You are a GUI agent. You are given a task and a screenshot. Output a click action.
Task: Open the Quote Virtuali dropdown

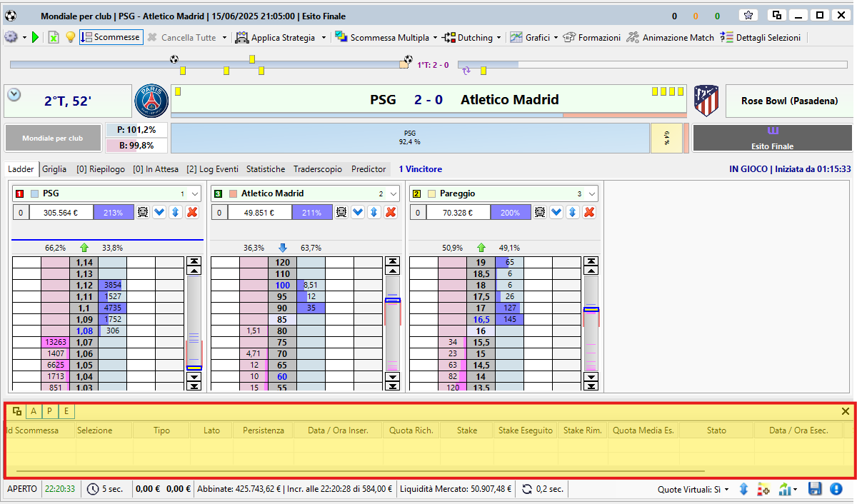pyautogui.click(x=727, y=490)
